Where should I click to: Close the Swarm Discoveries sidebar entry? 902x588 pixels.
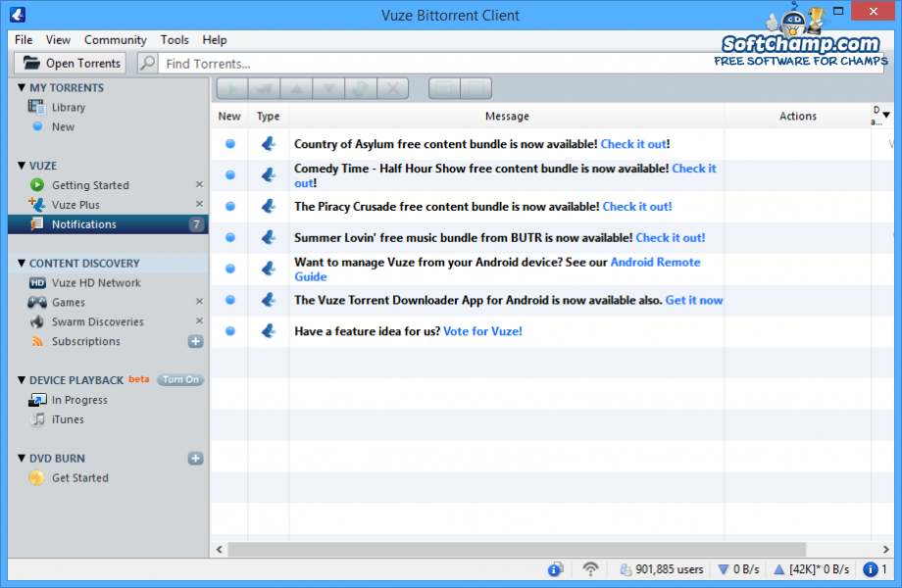pyautogui.click(x=199, y=320)
